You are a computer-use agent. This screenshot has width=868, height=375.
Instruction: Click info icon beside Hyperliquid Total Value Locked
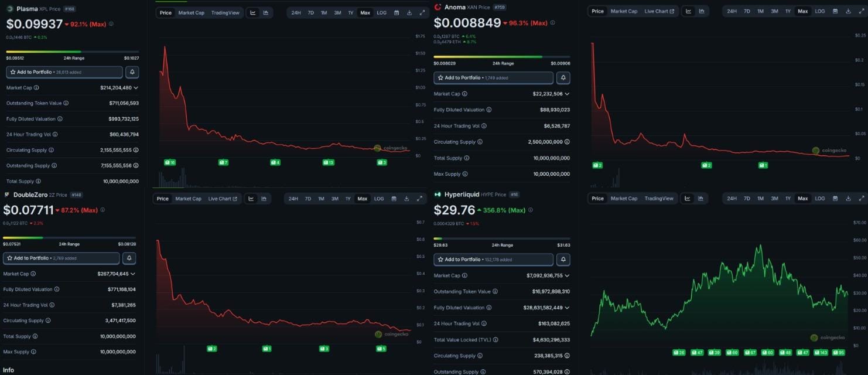(495, 340)
